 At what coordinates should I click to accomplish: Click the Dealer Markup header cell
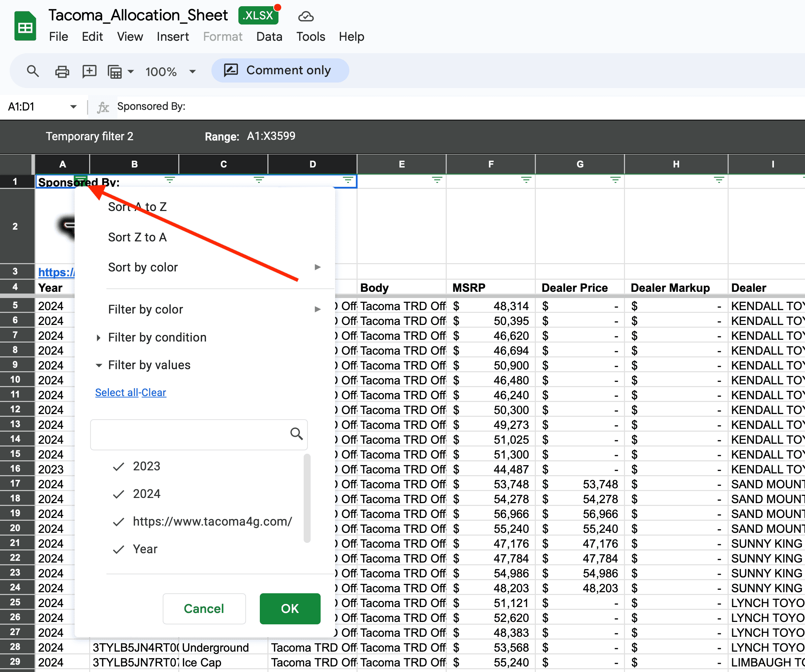[x=676, y=288]
